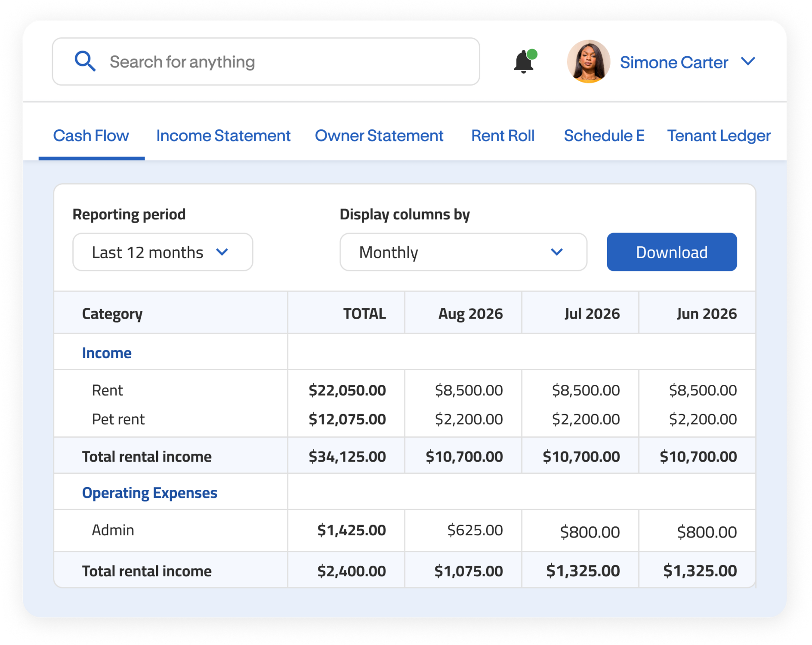Screen dimensions: 812x645
Task: Select the Schedule E tab
Action: coord(604,135)
